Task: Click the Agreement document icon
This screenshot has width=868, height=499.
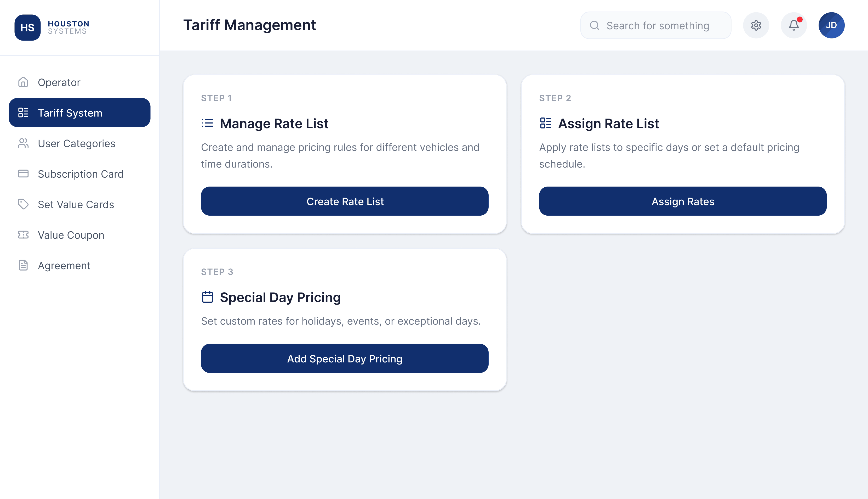Action: pos(23,265)
